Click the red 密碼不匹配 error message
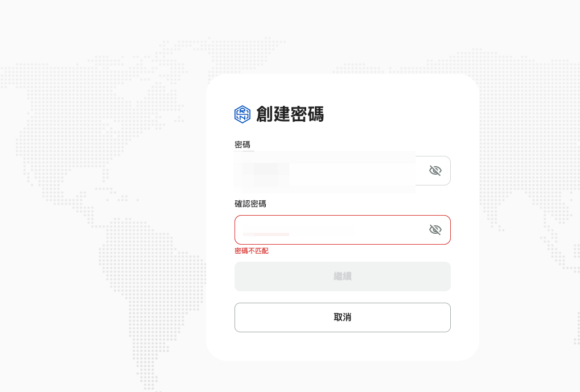This screenshot has width=580, height=392. coord(252,251)
